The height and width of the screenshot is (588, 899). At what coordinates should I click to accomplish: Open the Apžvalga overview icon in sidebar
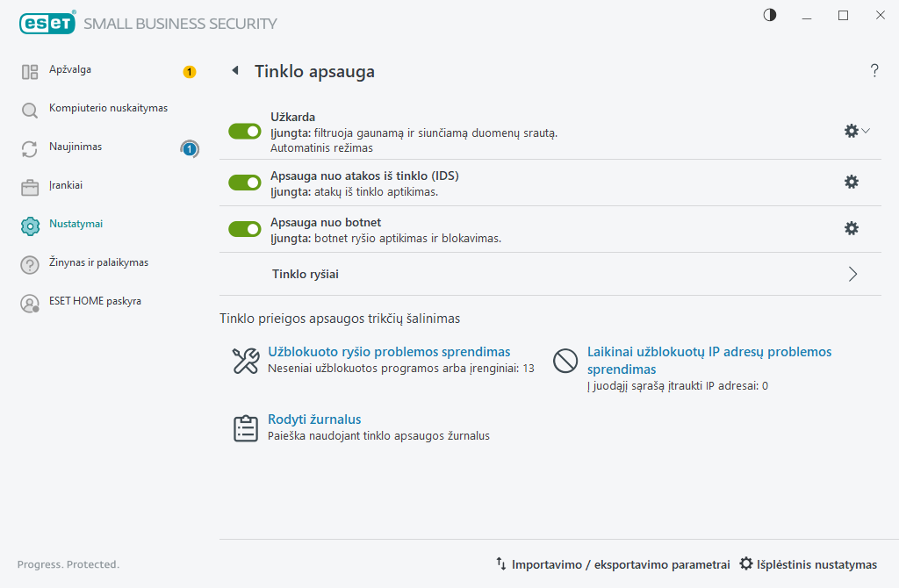(x=30, y=72)
